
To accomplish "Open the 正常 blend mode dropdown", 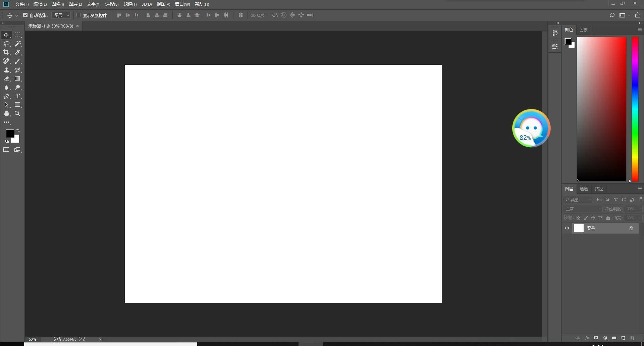I will coord(583,209).
